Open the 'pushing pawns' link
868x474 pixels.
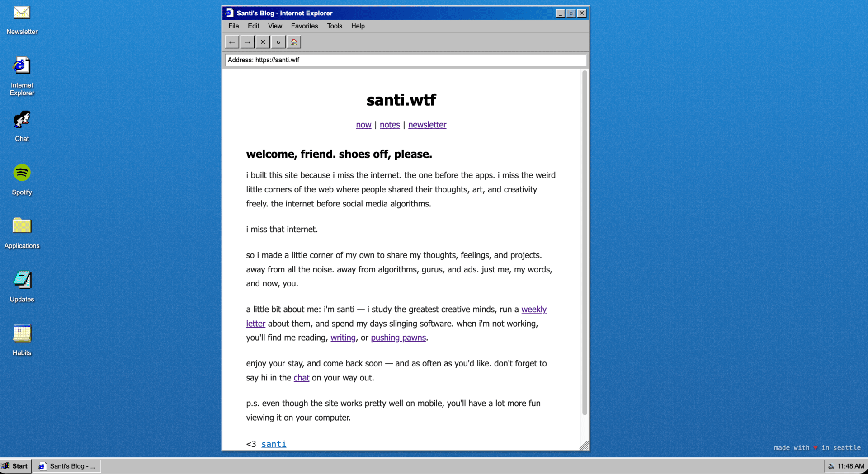(x=398, y=338)
